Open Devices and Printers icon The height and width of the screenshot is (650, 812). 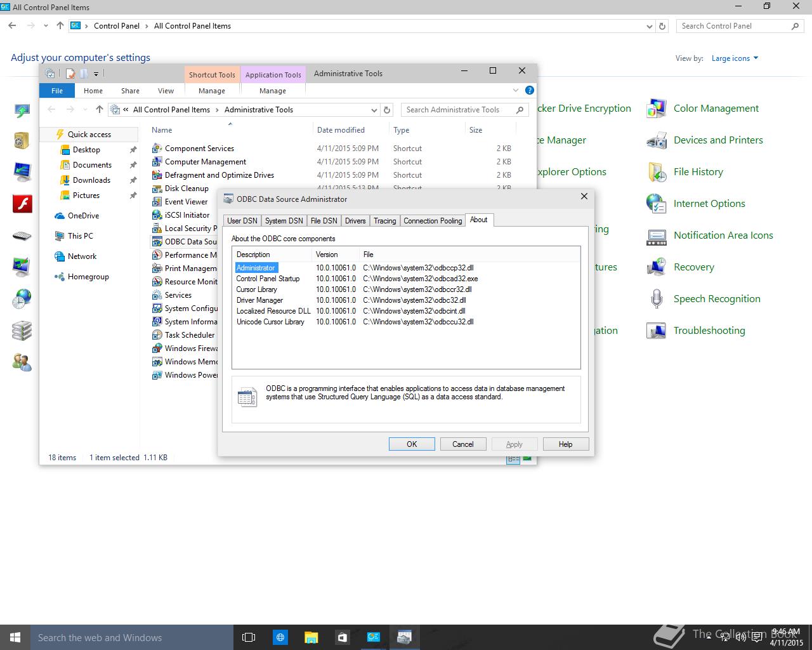tap(656, 140)
